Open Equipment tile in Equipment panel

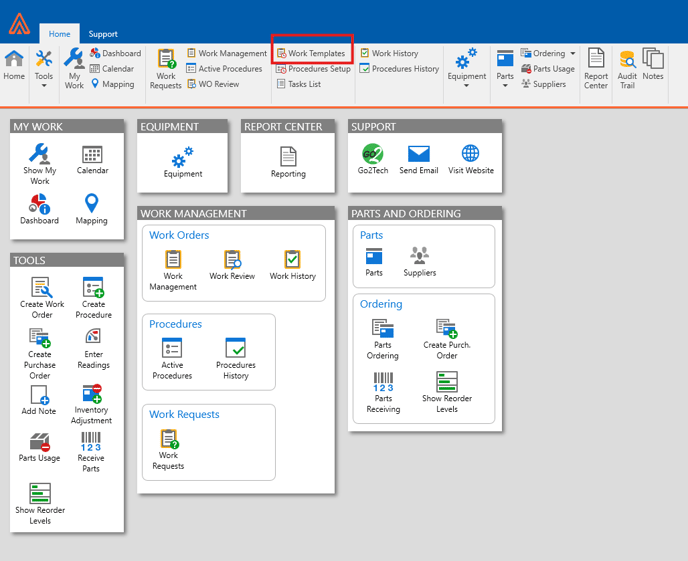pyautogui.click(x=183, y=162)
